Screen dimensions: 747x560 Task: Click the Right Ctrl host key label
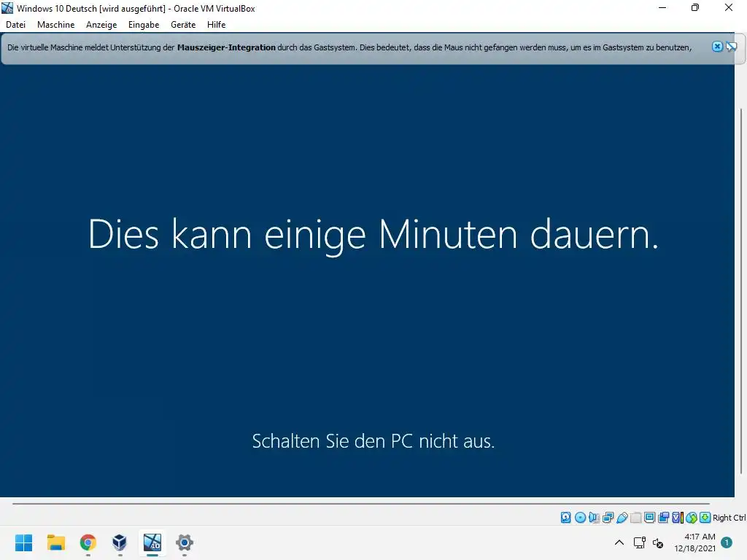(x=729, y=518)
